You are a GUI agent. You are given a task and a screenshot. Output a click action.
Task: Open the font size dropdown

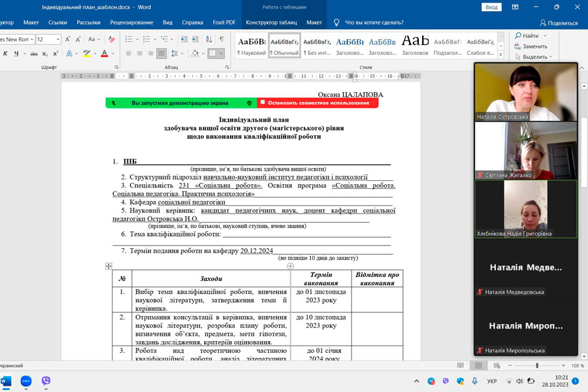coord(58,39)
